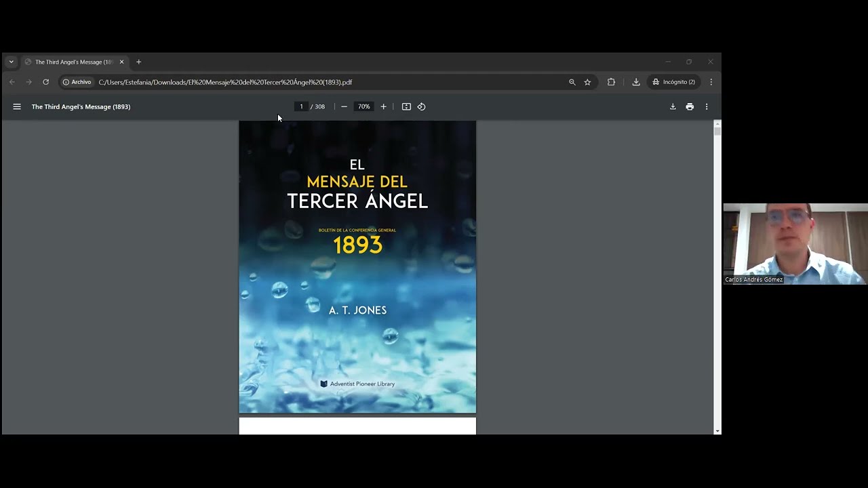The image size is (868, 488).
Task: Click the scrollbar up arrow
Action: tap(717, 123)
